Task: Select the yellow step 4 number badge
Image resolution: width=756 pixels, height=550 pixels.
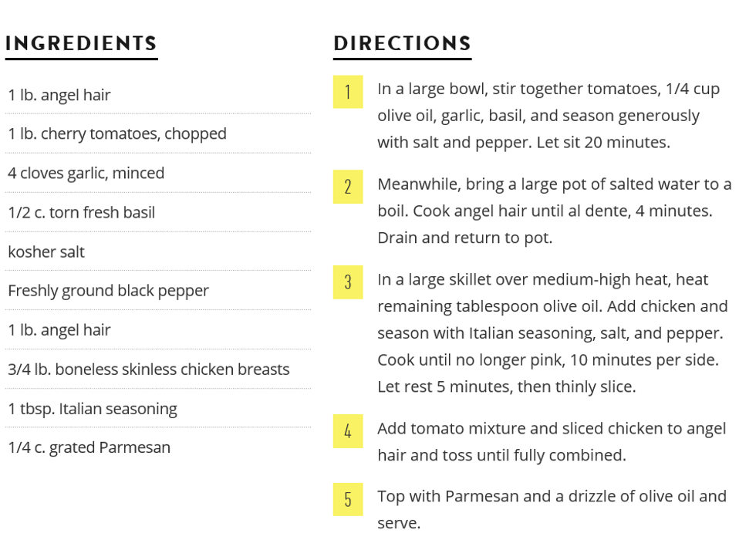Action: 348,432
